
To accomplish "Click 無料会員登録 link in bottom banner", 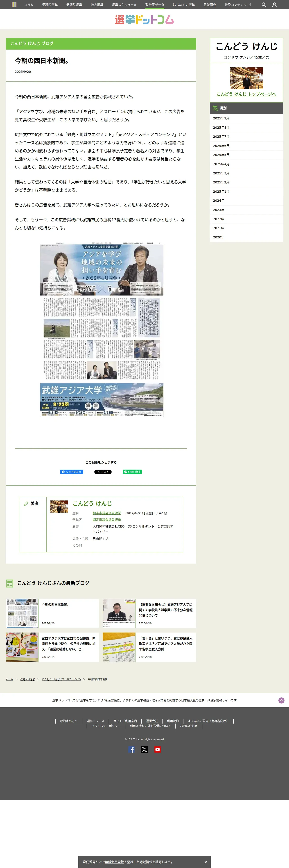I will point(114,862).
